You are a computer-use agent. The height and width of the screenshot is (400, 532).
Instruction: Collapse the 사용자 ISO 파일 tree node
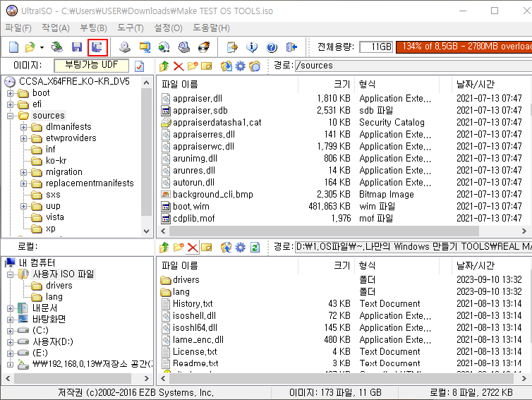pos(10,274)
